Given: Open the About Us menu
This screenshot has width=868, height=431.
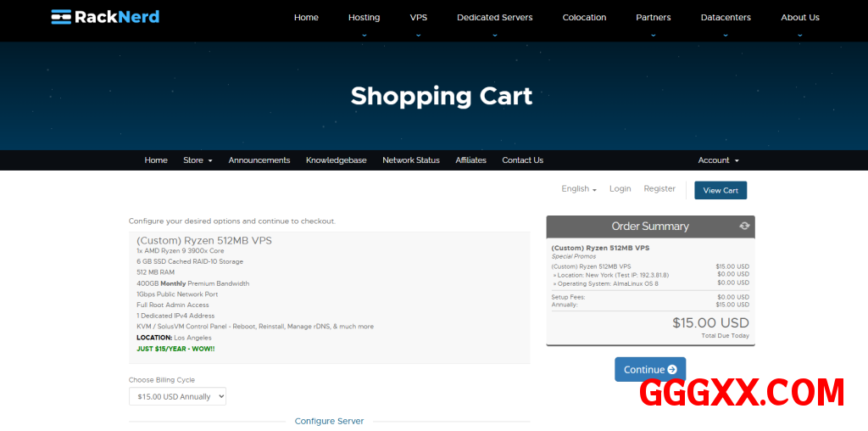Looking at the screenshot, I should (x=799, y=17).
